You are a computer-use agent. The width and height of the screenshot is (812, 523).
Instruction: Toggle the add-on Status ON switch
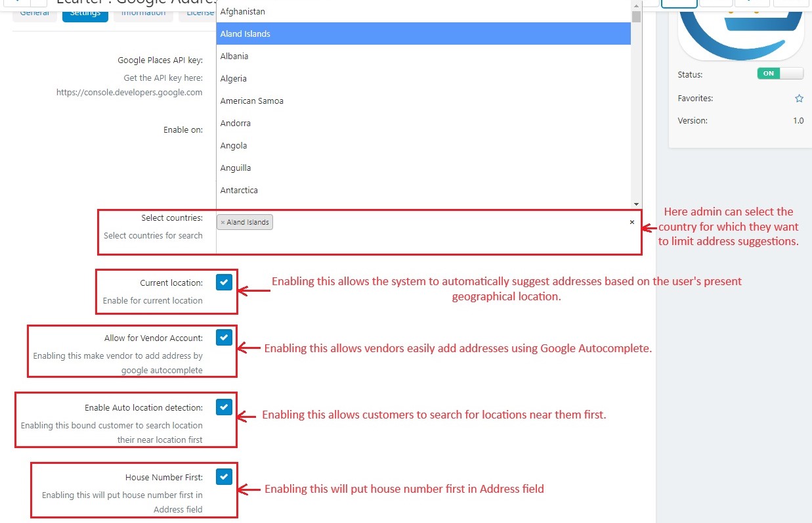[780, 74]
